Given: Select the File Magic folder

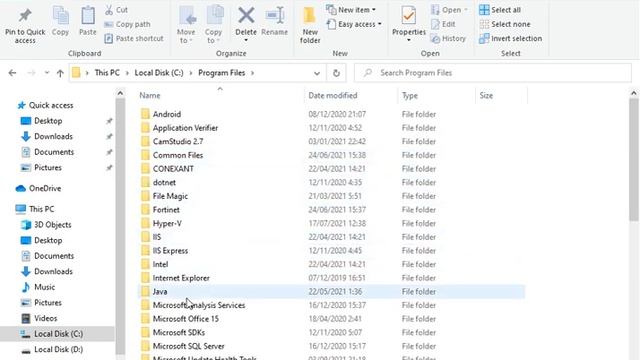Looking at the screenshot, I should pos(164,196).
